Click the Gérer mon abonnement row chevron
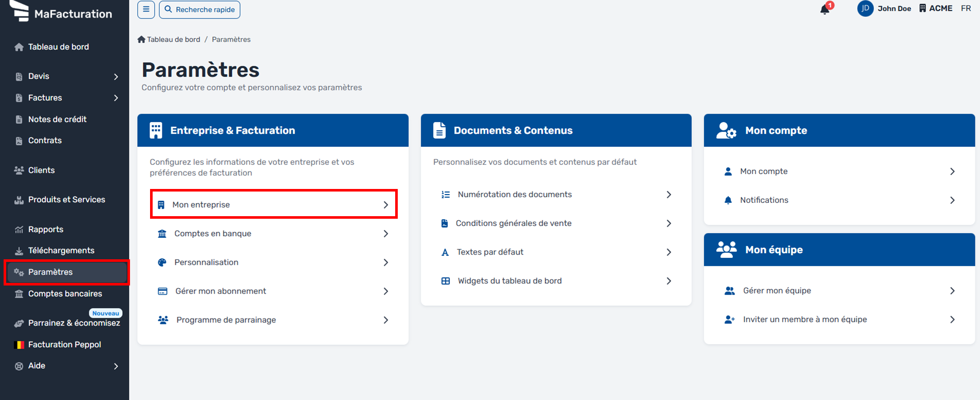 (386, 291)
